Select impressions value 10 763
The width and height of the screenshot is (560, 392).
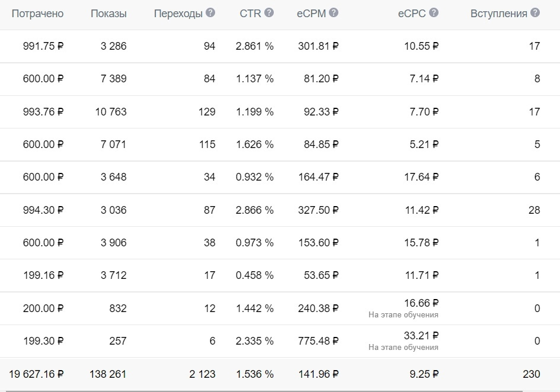(x=111, y=112)
